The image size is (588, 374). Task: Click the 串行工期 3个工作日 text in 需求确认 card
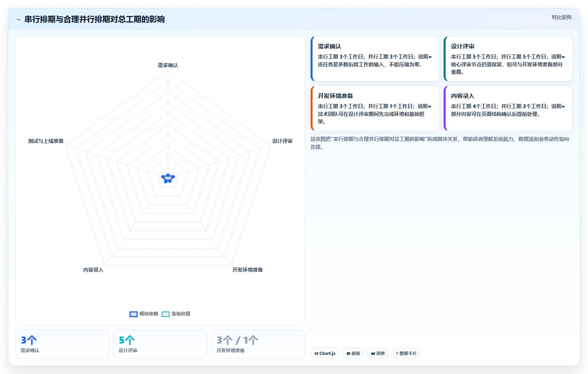coord(341,57)
